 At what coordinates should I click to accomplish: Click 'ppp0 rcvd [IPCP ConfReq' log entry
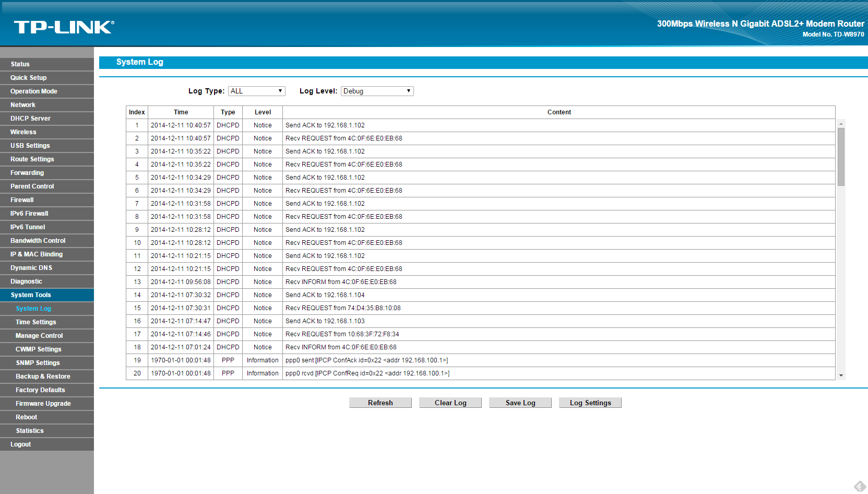(367, 373)
